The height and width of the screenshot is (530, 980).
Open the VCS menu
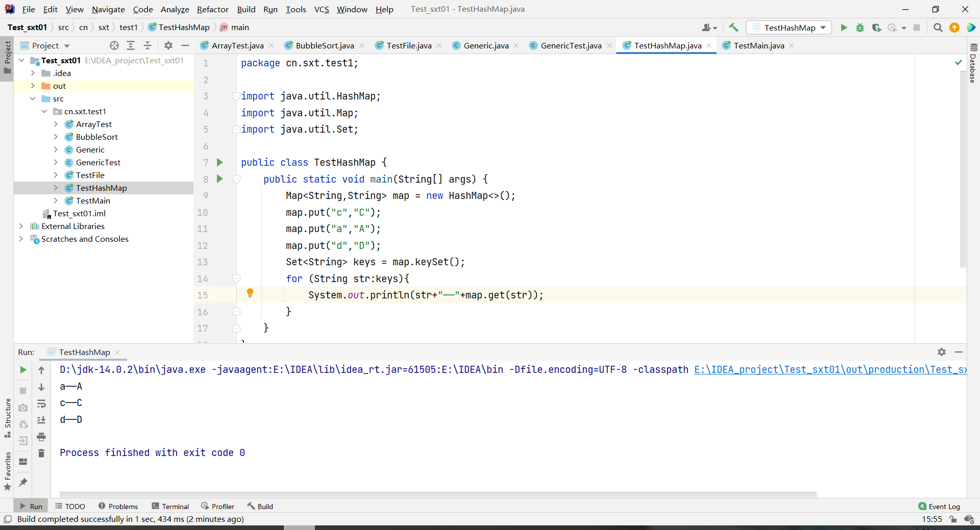(322, 9)
